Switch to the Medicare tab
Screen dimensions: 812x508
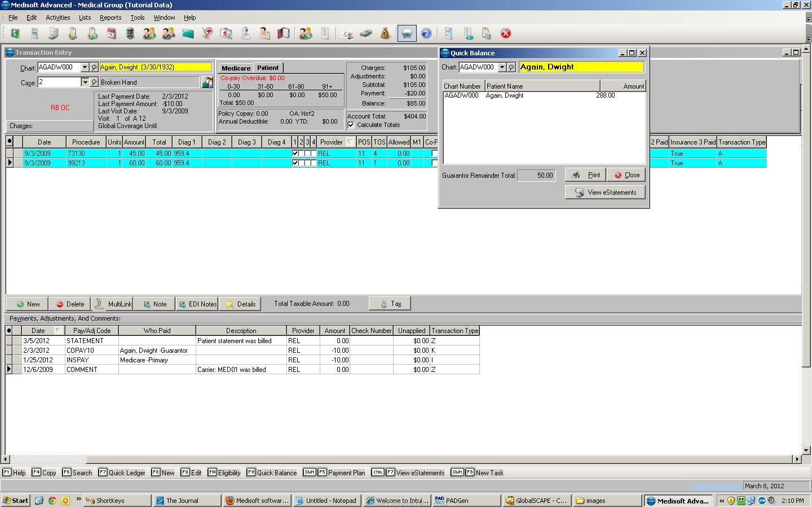coord(236,68)
